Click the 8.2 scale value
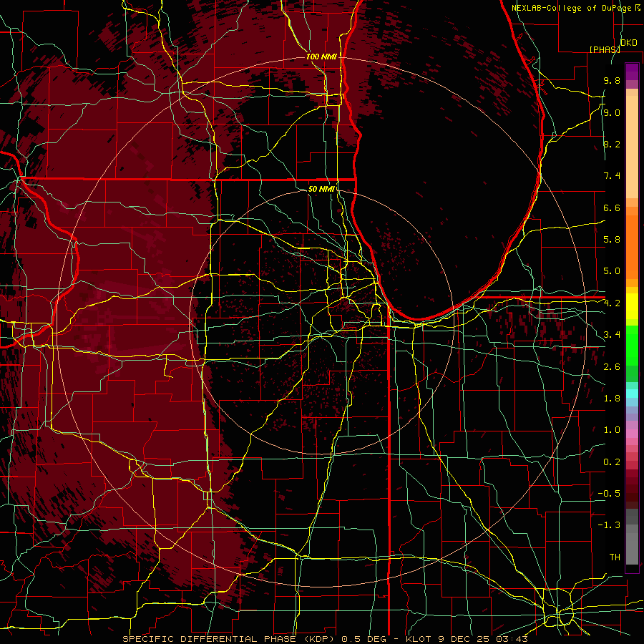This screenshot has height=644, width=644. point(612,144)
